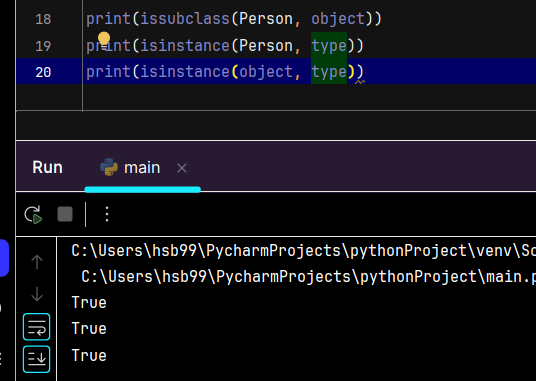
Task: Click 'issubclass' in line 18
Action: (185, 18)
